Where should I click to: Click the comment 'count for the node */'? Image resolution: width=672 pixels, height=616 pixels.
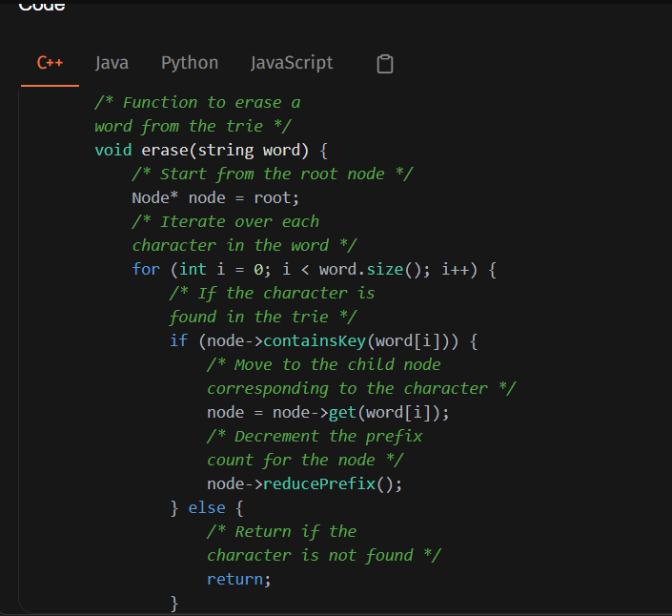tap(305, 461)
